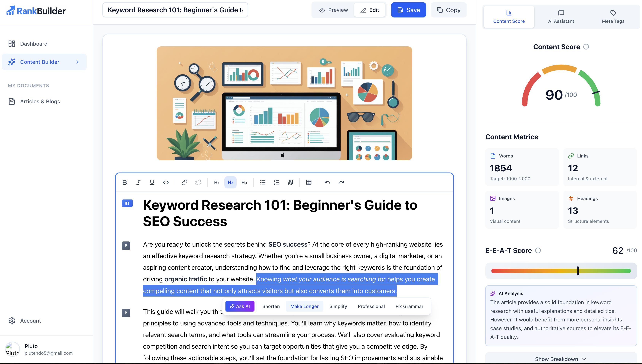Insert inline code formatting

click(166, 183)
